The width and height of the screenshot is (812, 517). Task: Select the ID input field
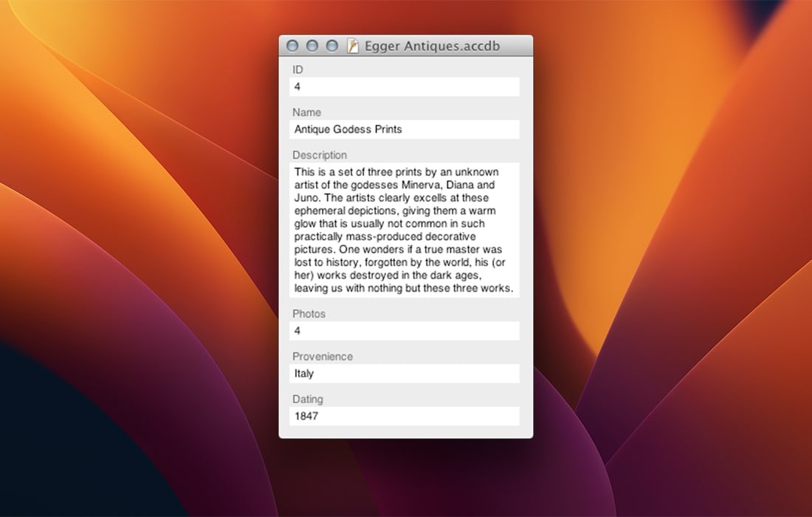405,86
